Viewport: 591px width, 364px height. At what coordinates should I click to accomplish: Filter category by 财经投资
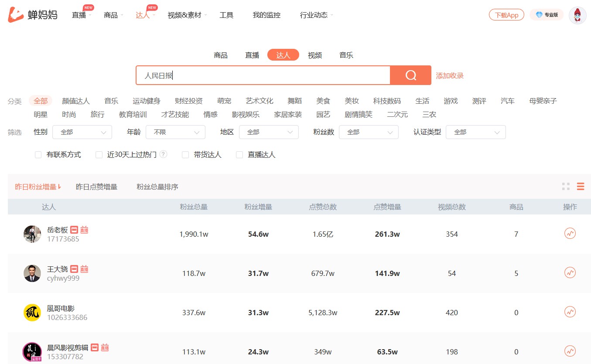[x=189, y=101]
